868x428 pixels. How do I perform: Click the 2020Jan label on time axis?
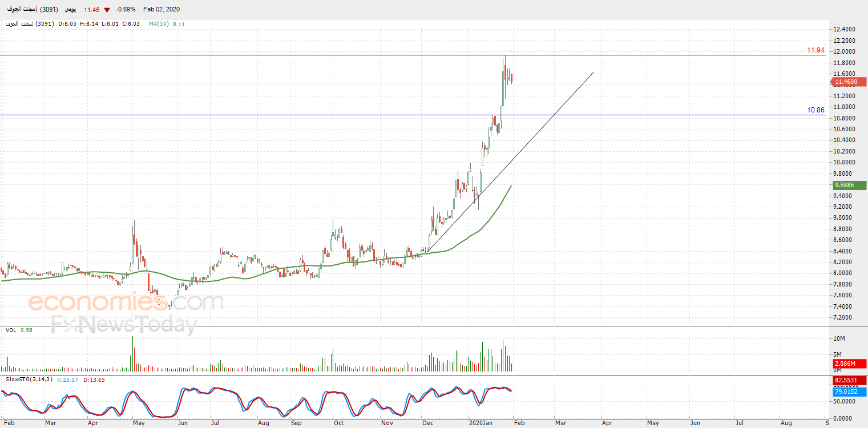pos(480,423)
